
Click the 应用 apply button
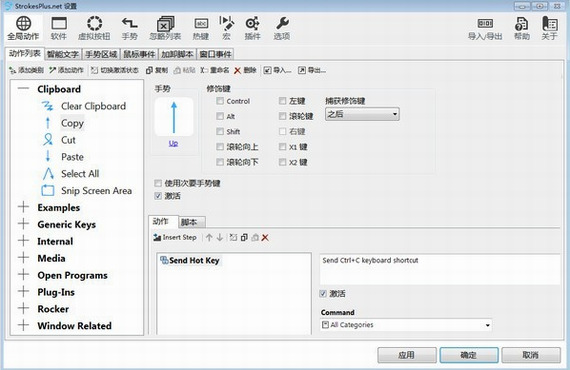click(407, 355)
